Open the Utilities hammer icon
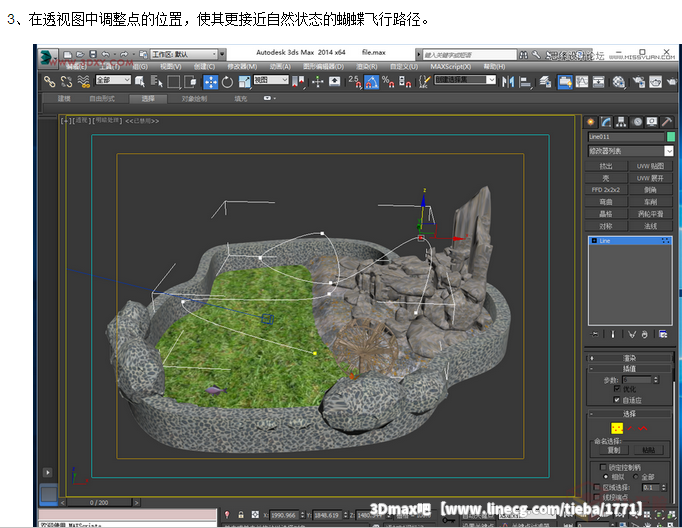 [666, 121]
